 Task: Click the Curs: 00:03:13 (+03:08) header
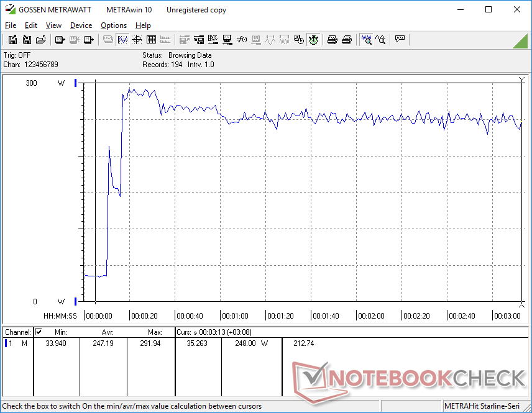[x=214, y=332]
